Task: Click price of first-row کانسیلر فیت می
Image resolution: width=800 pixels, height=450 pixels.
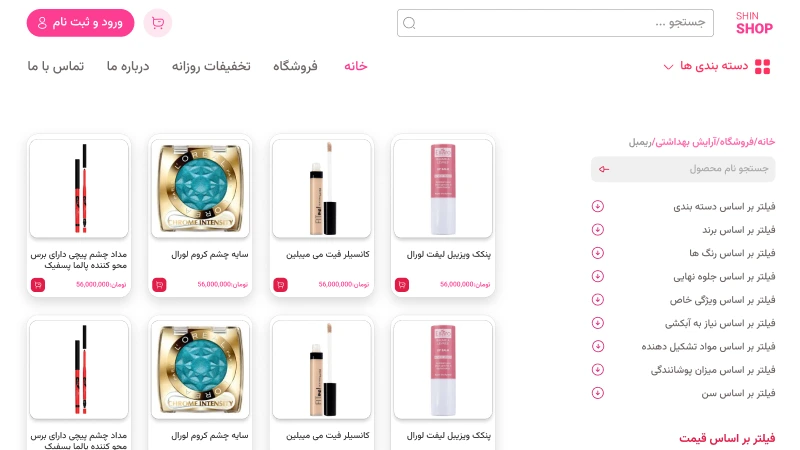Action: click(x=343, y=284)
